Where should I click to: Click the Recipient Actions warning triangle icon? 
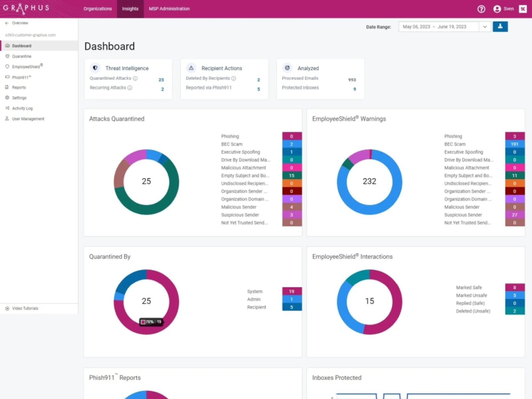tap(191, 68)
